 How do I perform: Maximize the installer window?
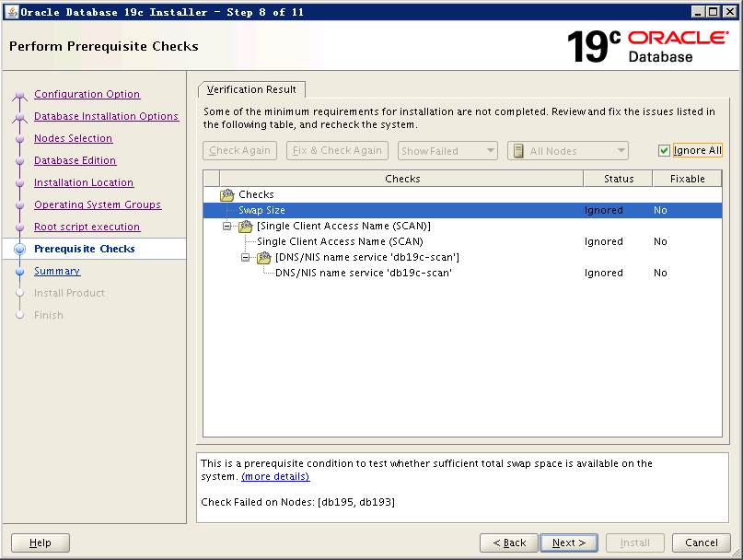tap(714, 12)
